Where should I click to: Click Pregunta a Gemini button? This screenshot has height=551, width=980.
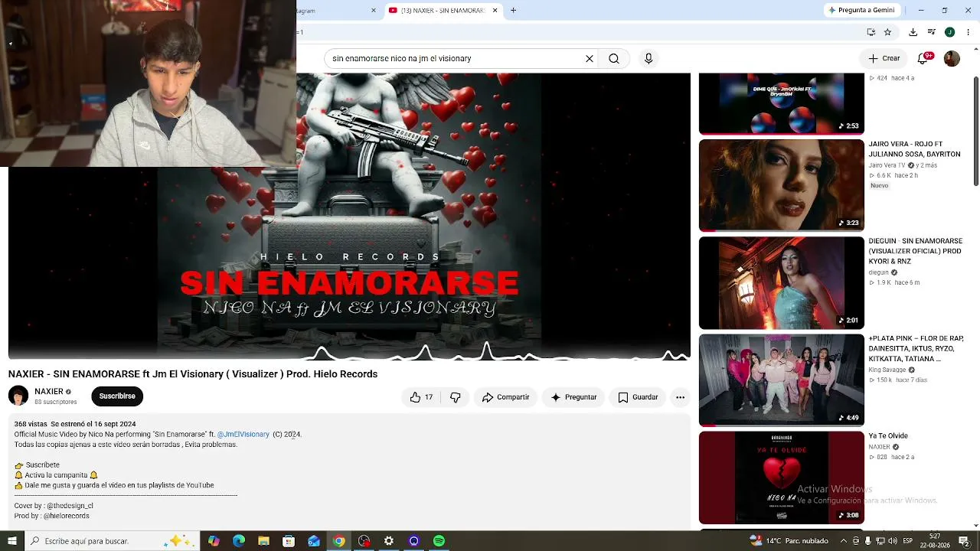(x=861, y=10)
